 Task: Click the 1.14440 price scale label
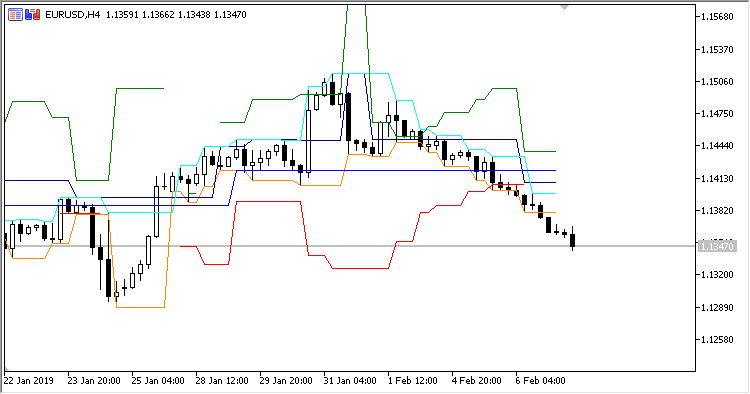click(x=717, y=146)
